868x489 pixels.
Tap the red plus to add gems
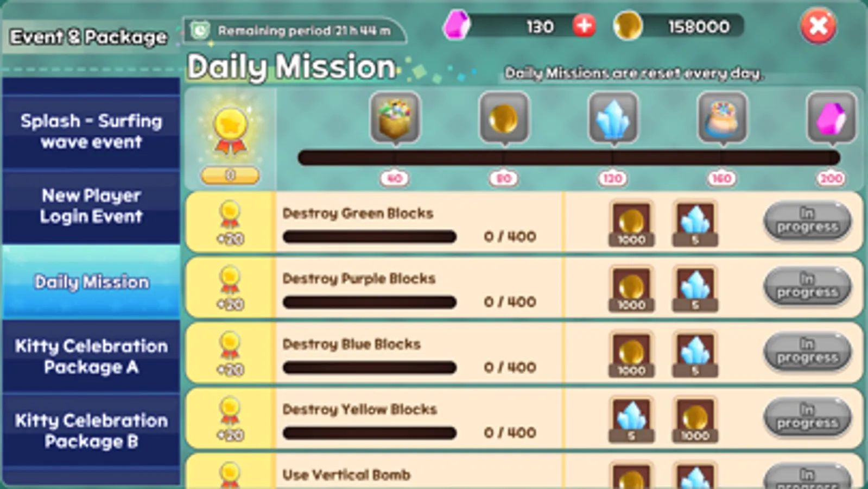tap(584, 26)
